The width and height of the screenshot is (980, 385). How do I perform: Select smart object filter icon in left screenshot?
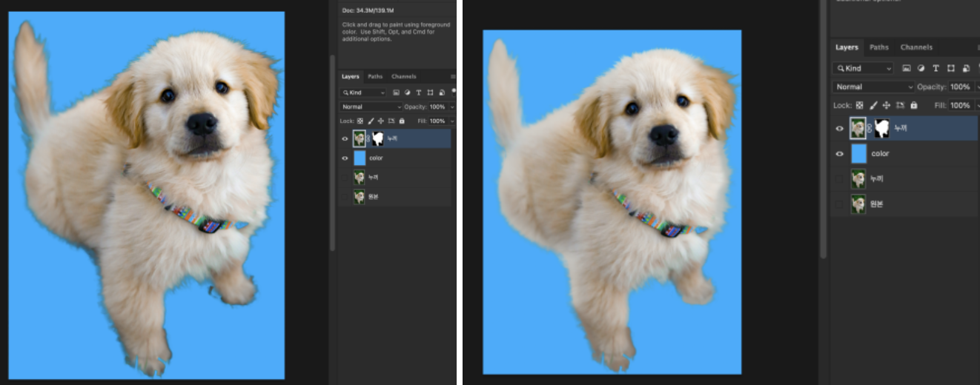(x=442, y=93)
